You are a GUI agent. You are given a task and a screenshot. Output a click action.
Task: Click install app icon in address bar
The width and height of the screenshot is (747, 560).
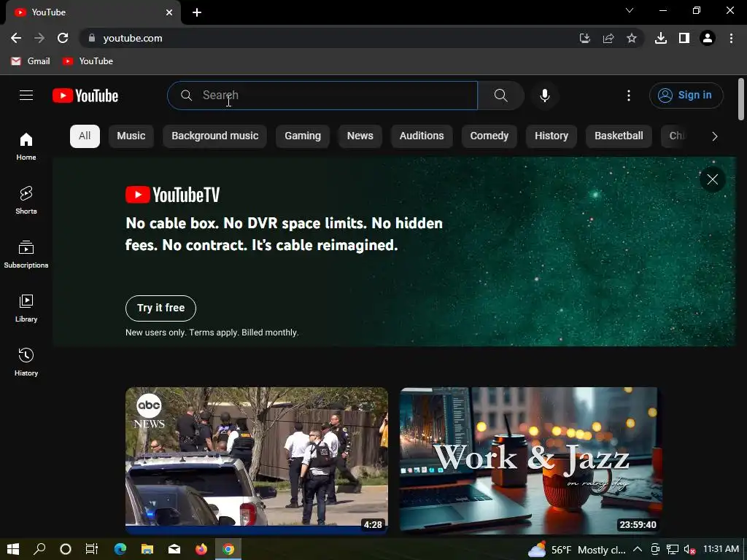coord(584,38)
